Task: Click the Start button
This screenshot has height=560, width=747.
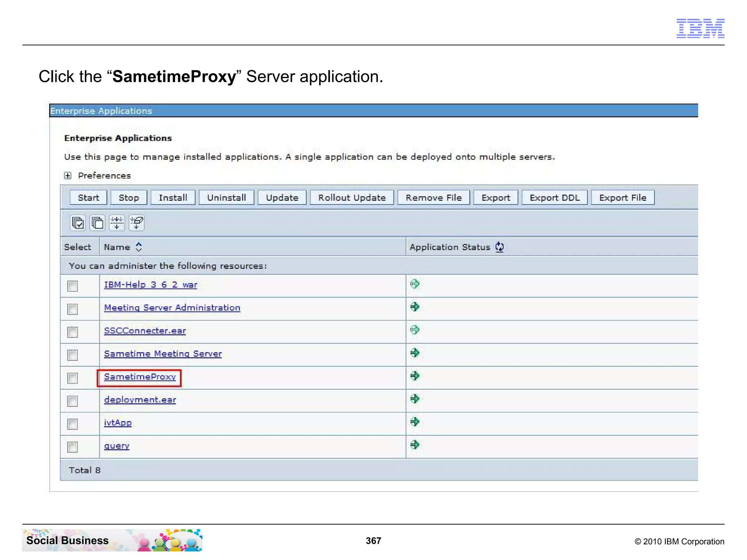Action: 88,198
